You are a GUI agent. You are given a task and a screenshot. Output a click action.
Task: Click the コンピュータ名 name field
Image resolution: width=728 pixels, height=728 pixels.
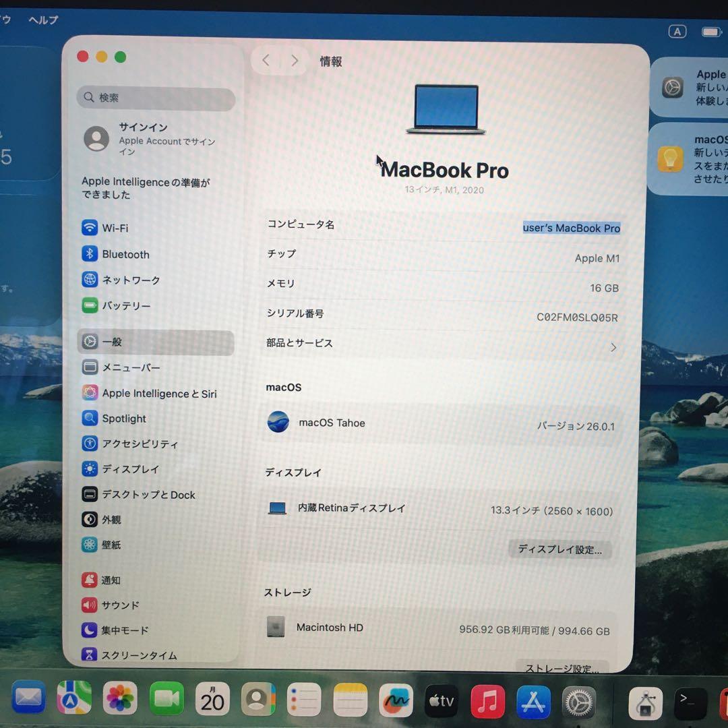(x=572, y=228)
